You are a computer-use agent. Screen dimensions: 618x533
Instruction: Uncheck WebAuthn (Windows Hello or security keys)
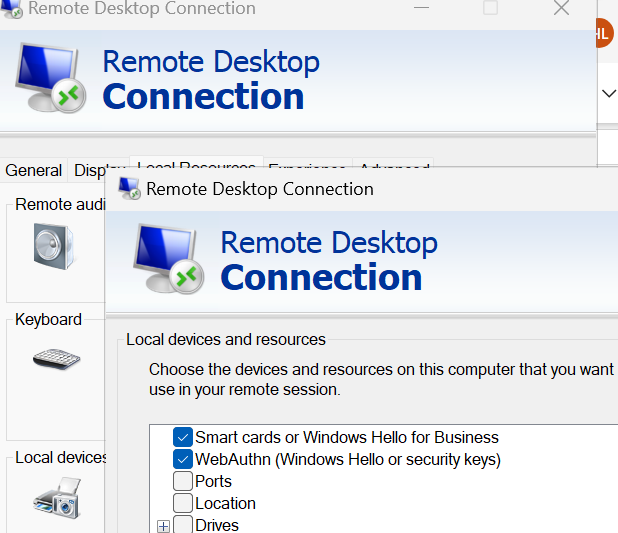click(183, 459)
